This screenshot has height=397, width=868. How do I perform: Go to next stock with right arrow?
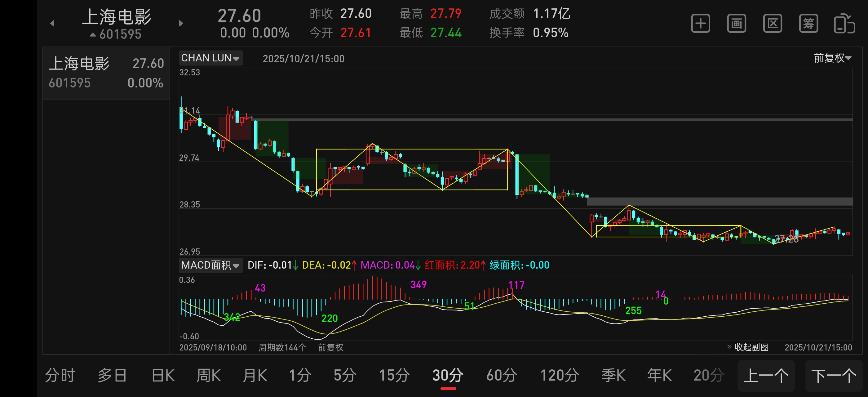point(181,23)
